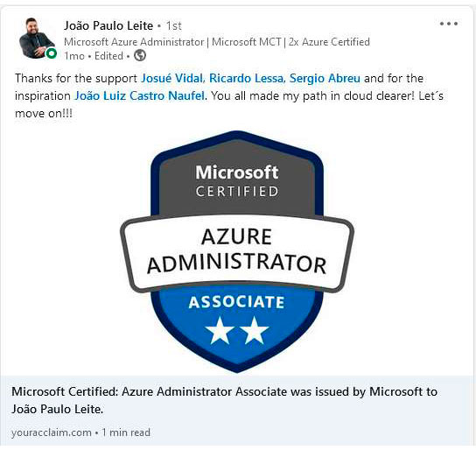Open Josué Vidal's mentioned profile
This screenshot has width=476, height=450.
[172, 78]
